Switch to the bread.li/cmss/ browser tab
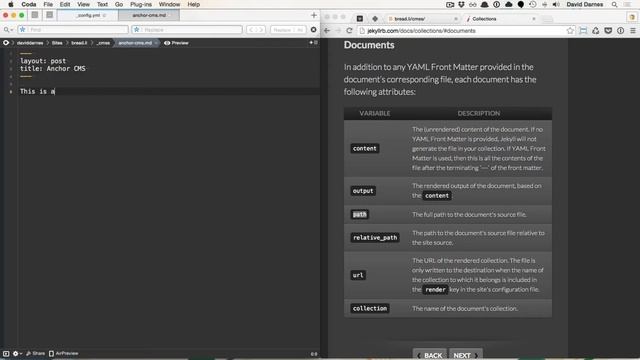The height and width of the screenshot is (360, 640). (422, 19)
